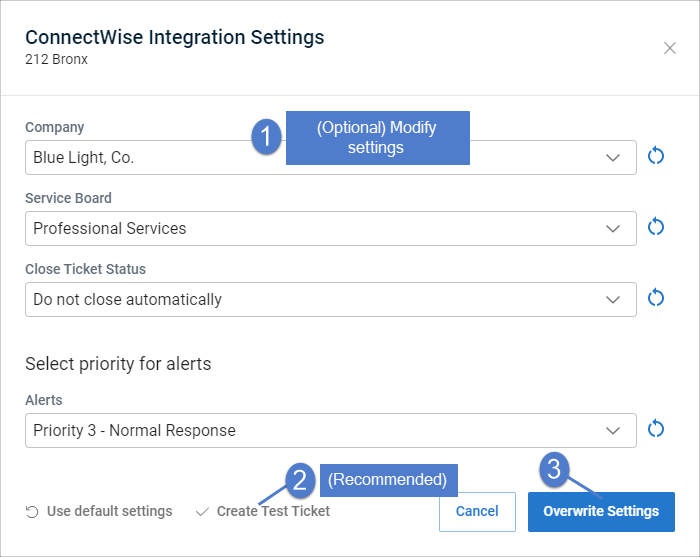Click the Service Board reset icon

pyautogui.click(x=656, y=227)
